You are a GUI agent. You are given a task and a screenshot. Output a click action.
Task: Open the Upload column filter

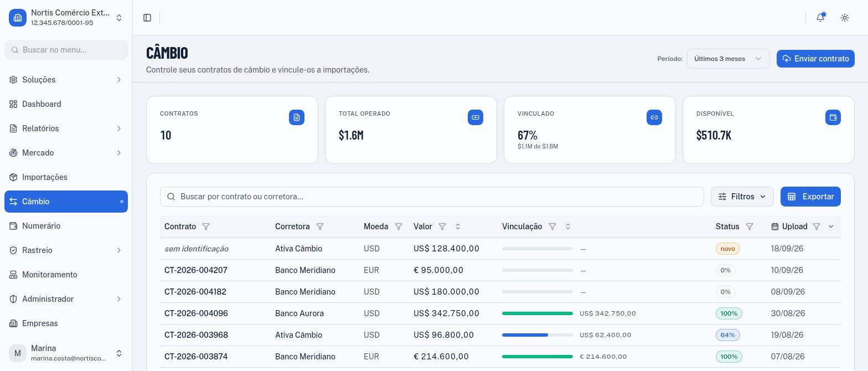817,226
